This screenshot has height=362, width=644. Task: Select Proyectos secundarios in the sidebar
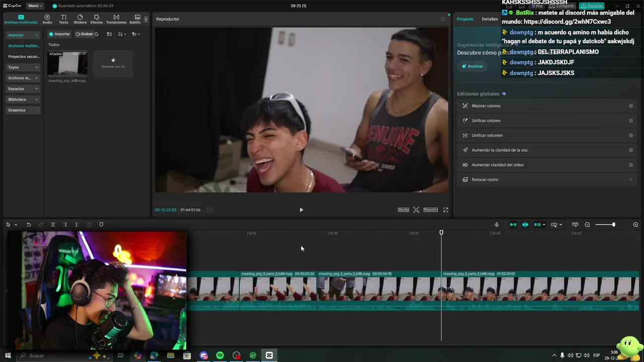pos(23,56)
